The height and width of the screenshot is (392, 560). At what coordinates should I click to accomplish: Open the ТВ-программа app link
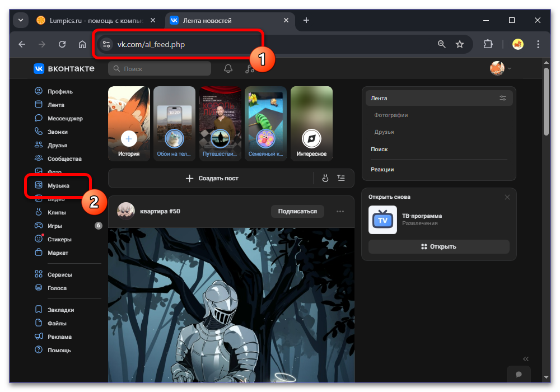pyautogui.click(x=422, y=216)
